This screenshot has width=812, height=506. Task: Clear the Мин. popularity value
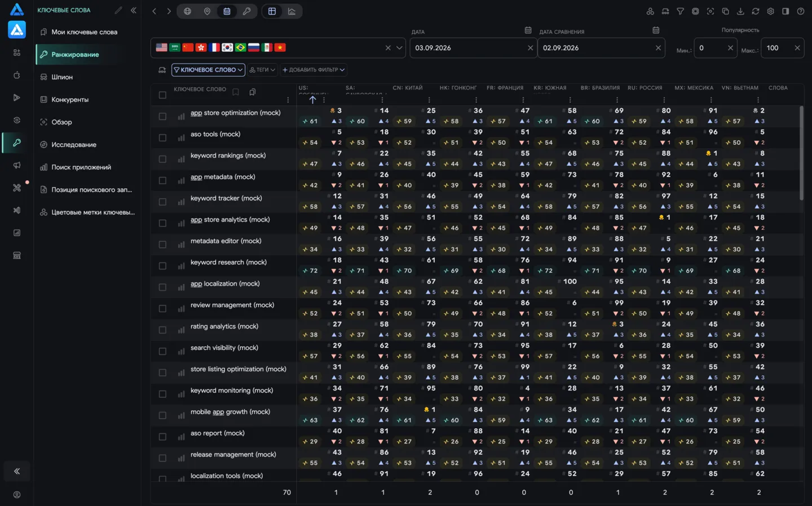pyautogui.click(x=730, y=48)
